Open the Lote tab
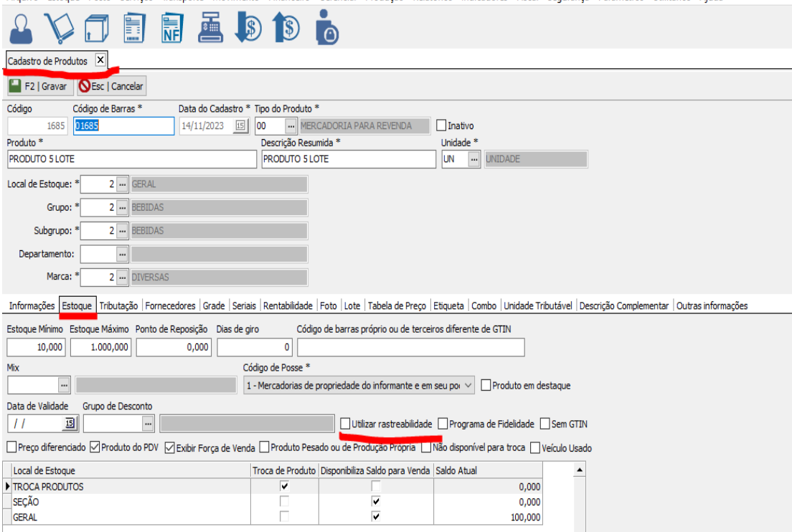Image resolution: width=792 pixels, height=532 pixels. 352,305
